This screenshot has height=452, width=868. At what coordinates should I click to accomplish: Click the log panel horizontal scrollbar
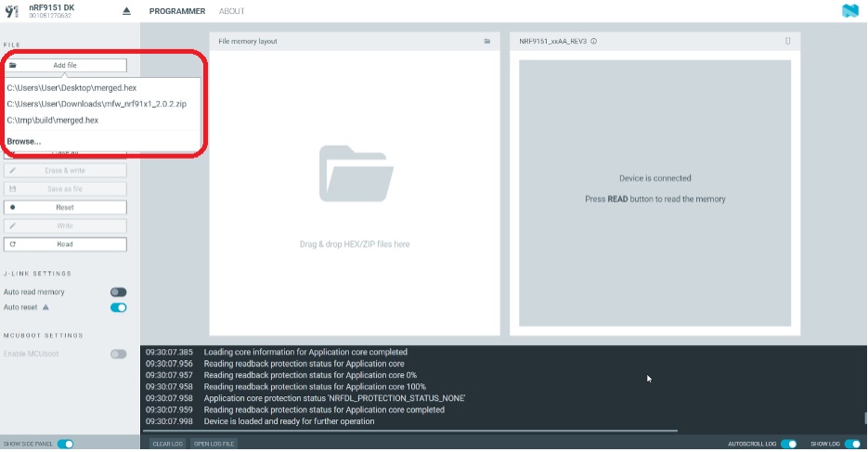click(408, 431)
